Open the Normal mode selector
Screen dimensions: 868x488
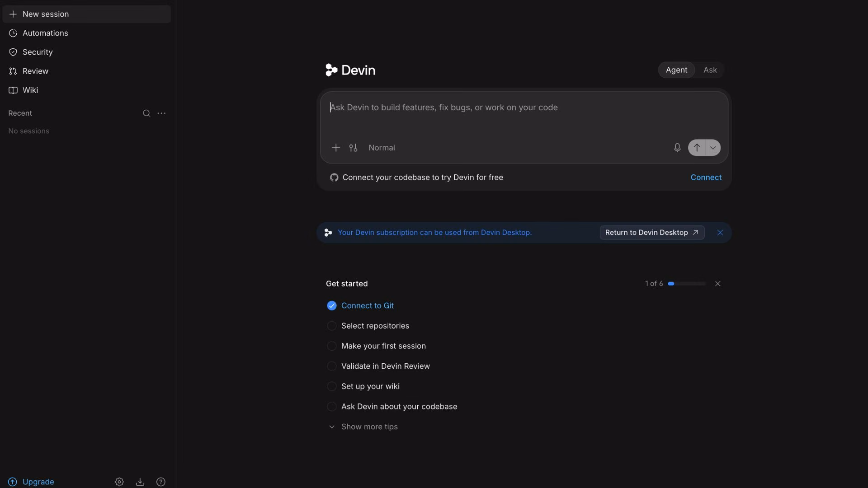[382, 148]
